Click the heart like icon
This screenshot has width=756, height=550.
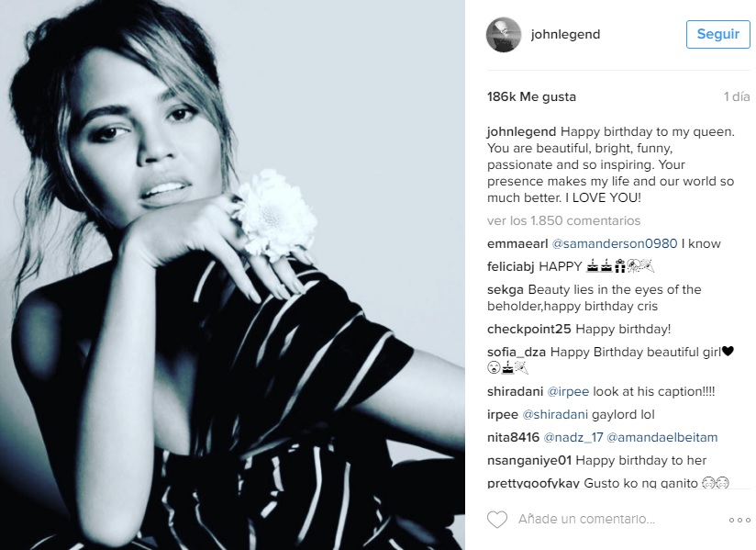[497, 520]
